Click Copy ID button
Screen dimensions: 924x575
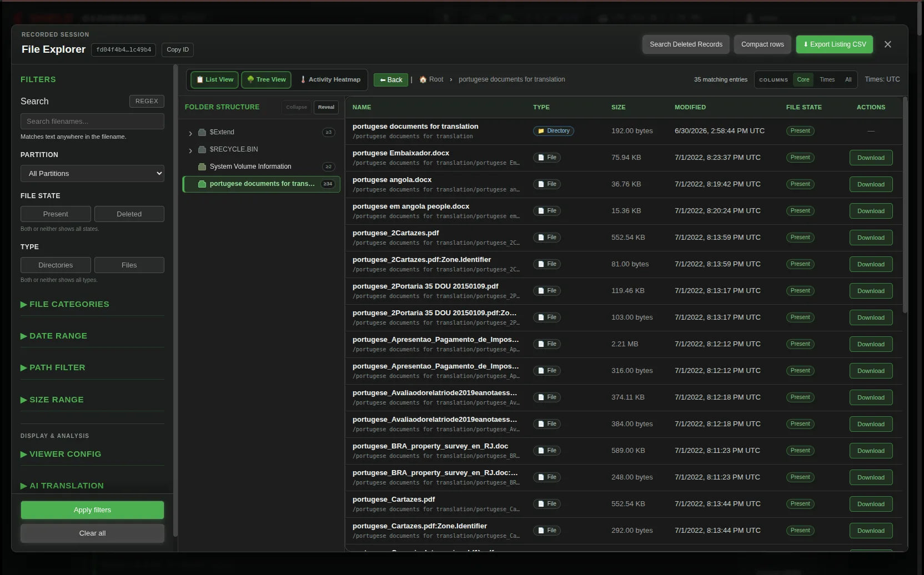pyautogui.click(x=178, y=49)
